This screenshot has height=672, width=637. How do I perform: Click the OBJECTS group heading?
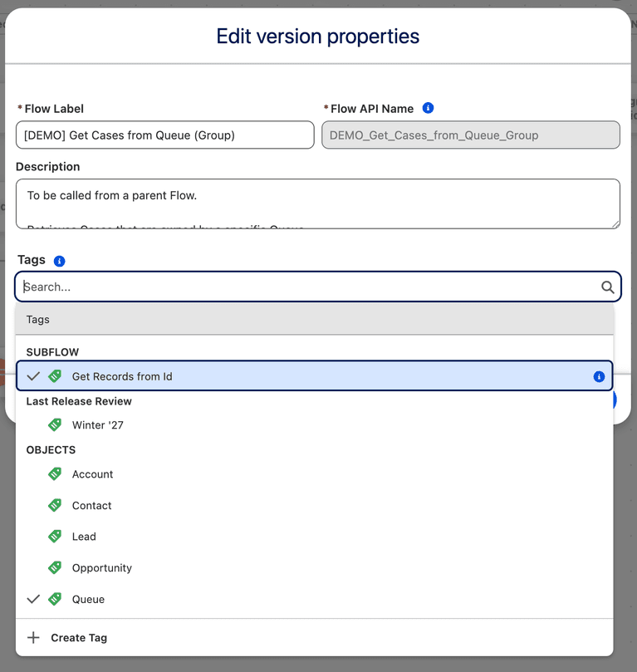51,449
